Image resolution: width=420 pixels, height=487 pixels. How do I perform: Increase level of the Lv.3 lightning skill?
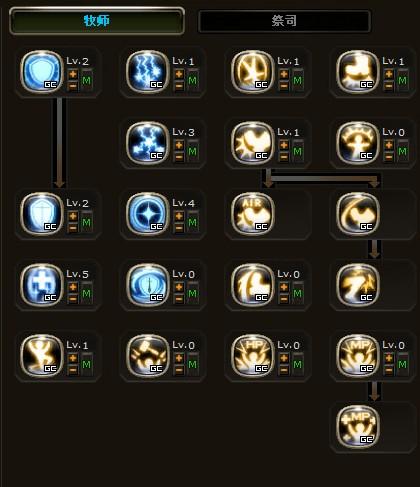[179, 145]
